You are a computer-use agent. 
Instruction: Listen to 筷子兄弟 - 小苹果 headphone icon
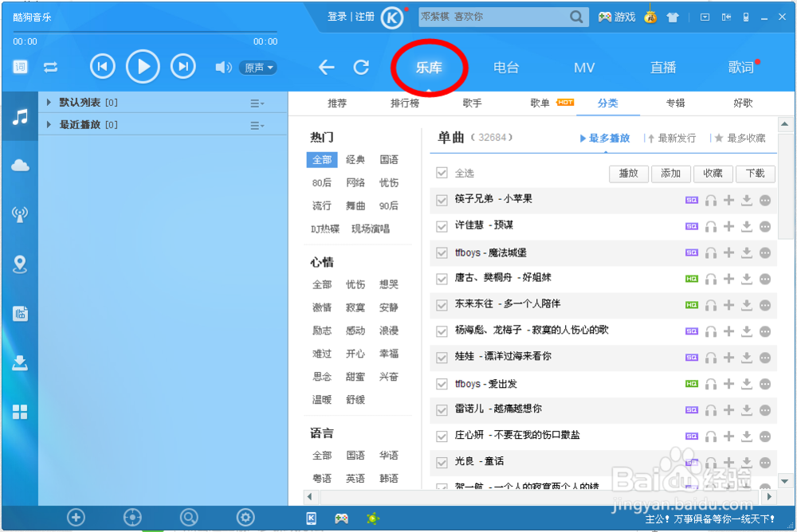click(x=711, y=200)
